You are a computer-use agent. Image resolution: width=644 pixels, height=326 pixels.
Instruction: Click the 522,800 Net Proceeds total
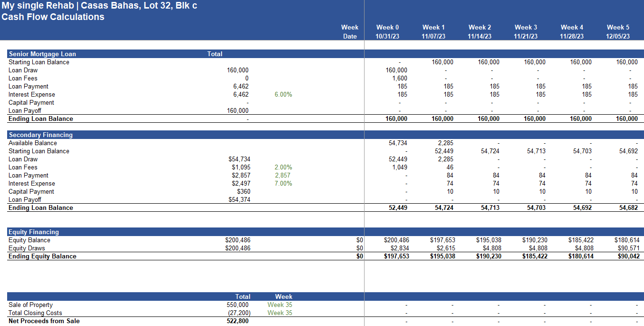(238, 321)
